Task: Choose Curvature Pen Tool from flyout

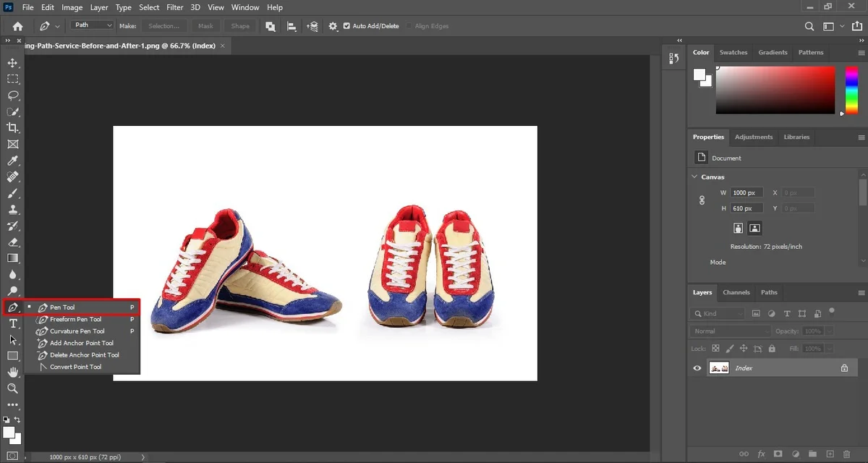Action: point(77,331)
